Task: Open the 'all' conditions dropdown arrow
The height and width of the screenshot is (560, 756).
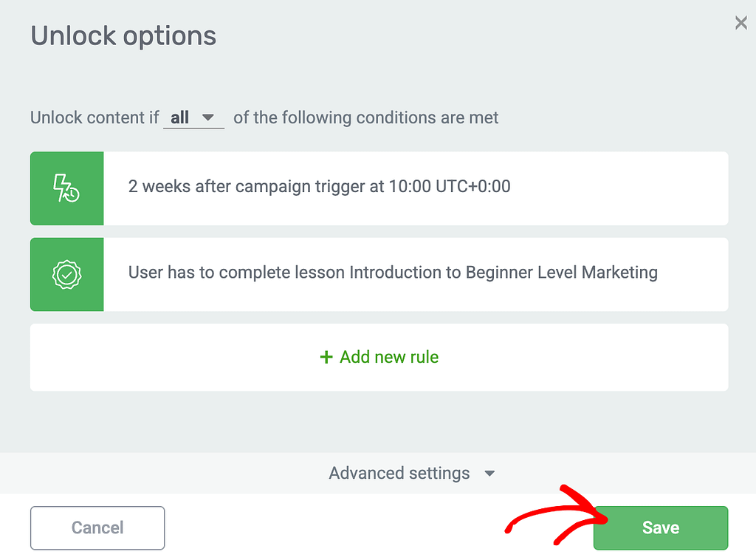Action: (207, 117)
